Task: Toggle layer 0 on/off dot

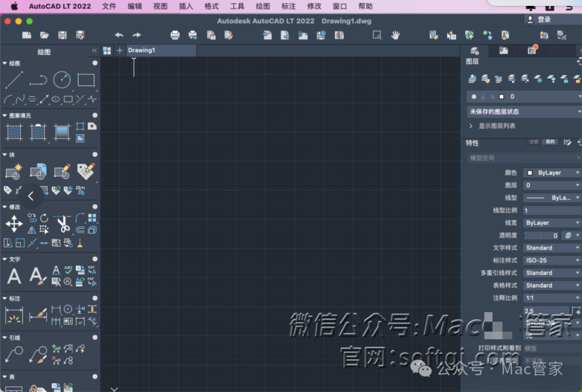Action: click(x=474, y=97)
